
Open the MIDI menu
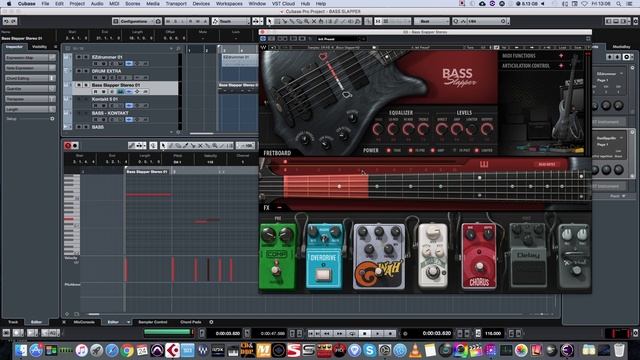[114, 4]
